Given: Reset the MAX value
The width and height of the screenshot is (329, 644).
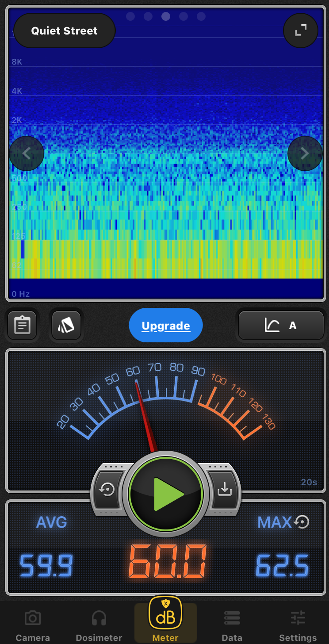Looking at the screenshot, I should 302,522.
